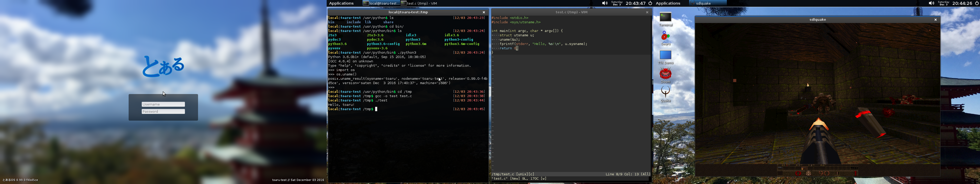Click the volume icon beside the 20:44:26 clock
980x184 pixels.
tap(931, 3)
